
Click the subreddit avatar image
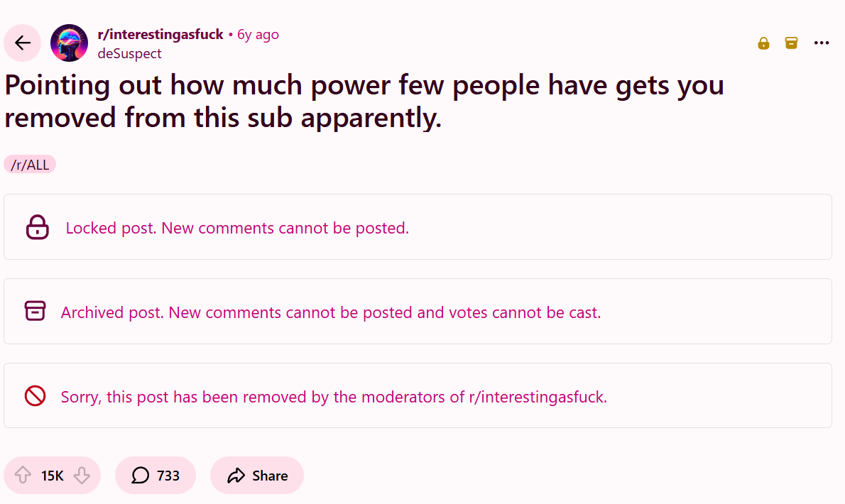pos(69,43)
